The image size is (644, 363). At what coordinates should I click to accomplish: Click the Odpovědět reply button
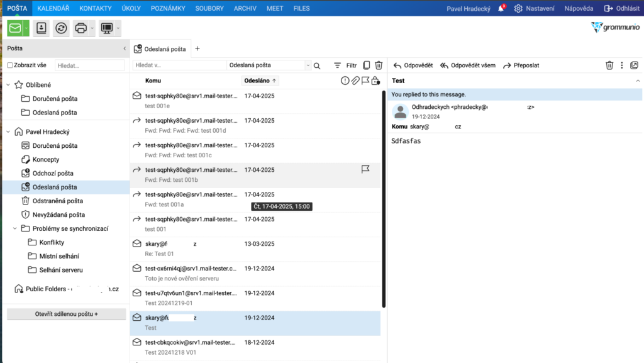point(413,65)
